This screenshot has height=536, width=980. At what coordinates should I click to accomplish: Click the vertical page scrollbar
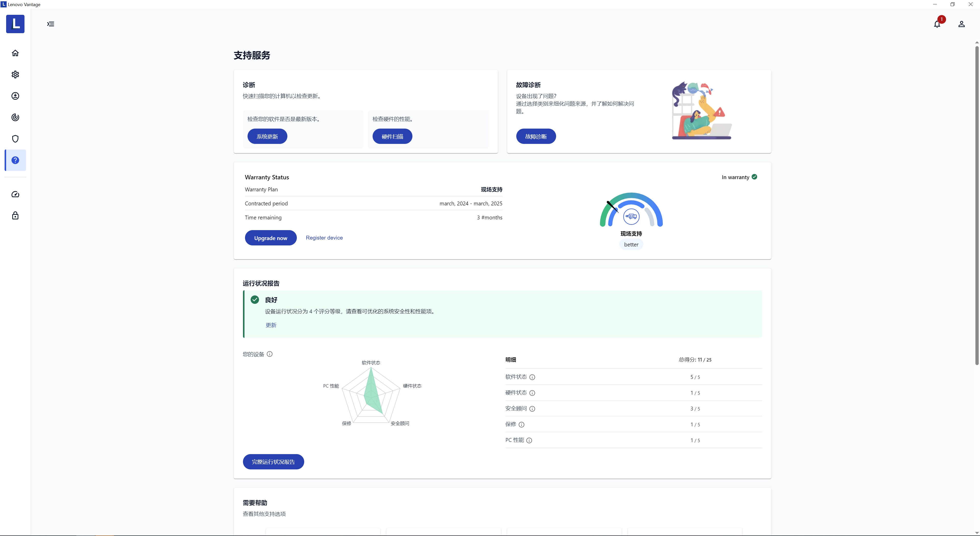[x=977, y=205]
